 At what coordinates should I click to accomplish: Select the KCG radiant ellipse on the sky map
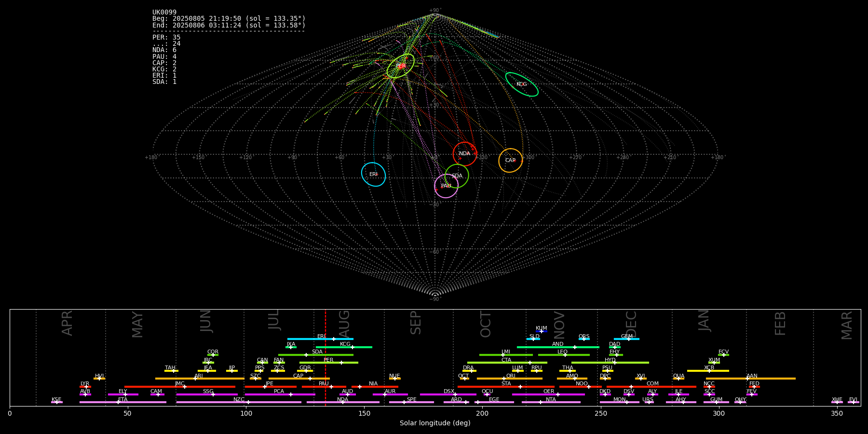tap(522, 84)
